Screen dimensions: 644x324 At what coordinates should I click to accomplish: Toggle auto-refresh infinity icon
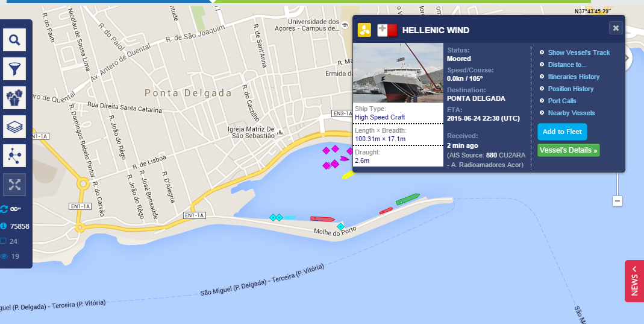(x=10, y=209)
